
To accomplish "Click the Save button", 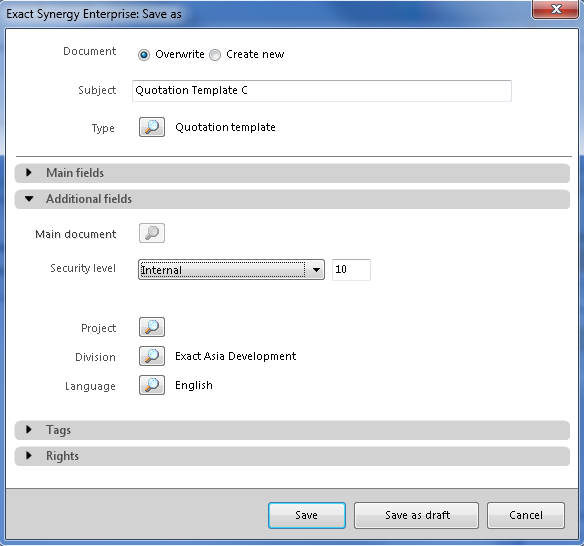I will click(x=307, y=515).
